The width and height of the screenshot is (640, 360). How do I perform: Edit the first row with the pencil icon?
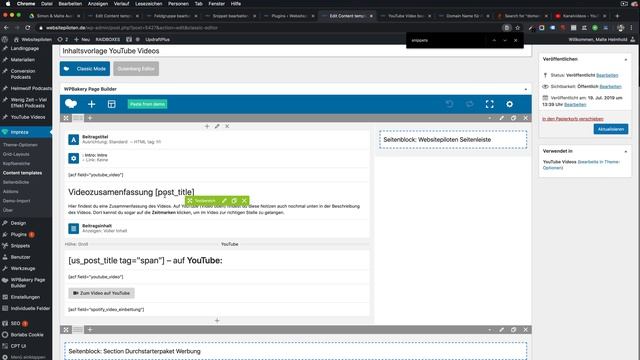(x=502, y=118)
